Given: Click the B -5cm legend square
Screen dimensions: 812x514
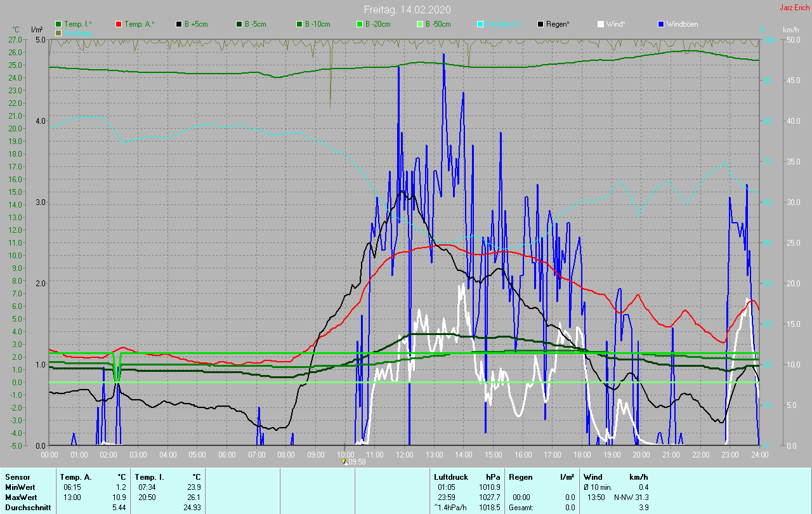Looking at the screenshot, I should [x=239, y=24].
